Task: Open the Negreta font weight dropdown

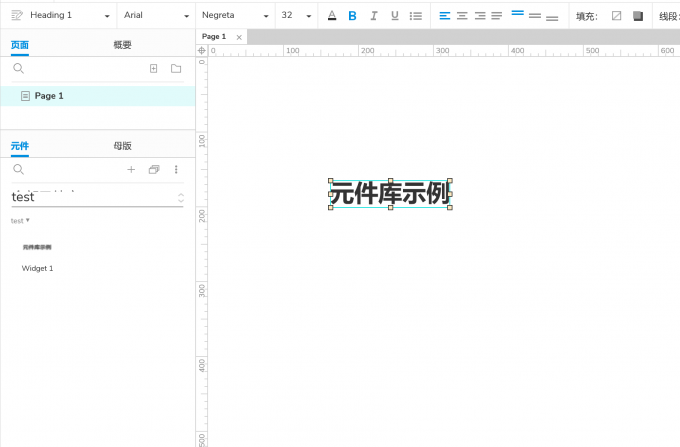Action: coord(235,15)
